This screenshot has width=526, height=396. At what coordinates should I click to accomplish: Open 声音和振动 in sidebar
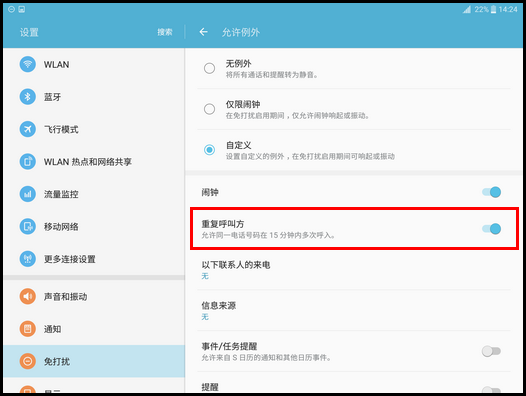pos(94,296)
